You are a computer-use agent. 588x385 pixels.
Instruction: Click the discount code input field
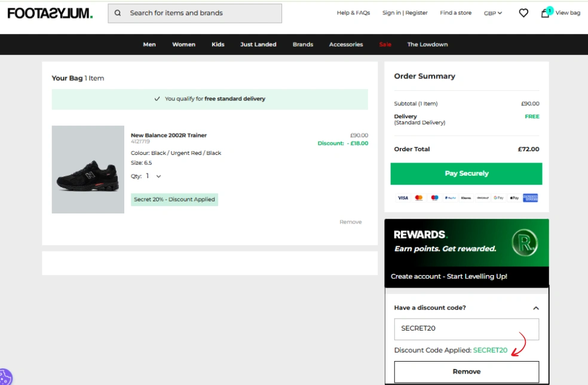tap(466, 329)
